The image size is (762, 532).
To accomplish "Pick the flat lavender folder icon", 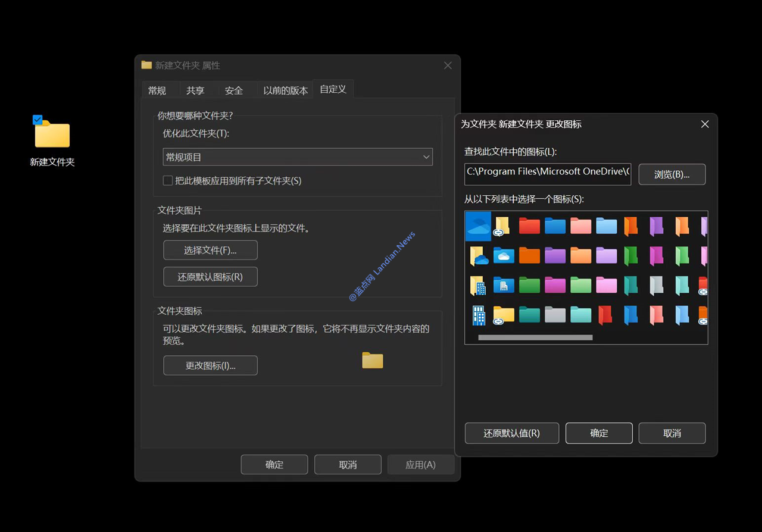I will coord(606,256).
